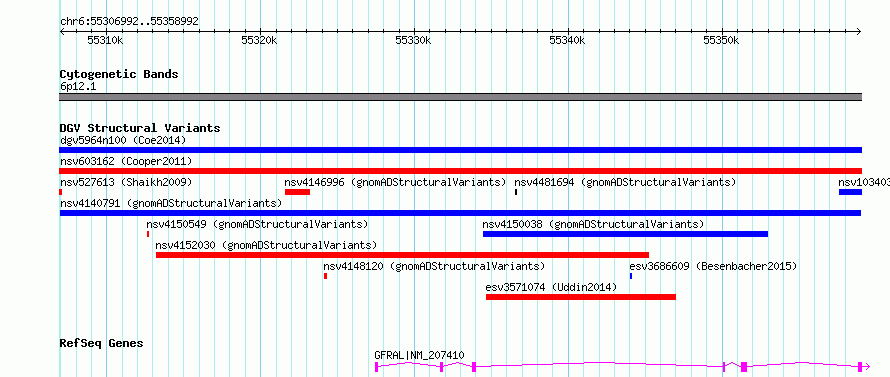
Task: Select the nsv603162 Cooper2011 red variant bar
Action: [460, 171]
